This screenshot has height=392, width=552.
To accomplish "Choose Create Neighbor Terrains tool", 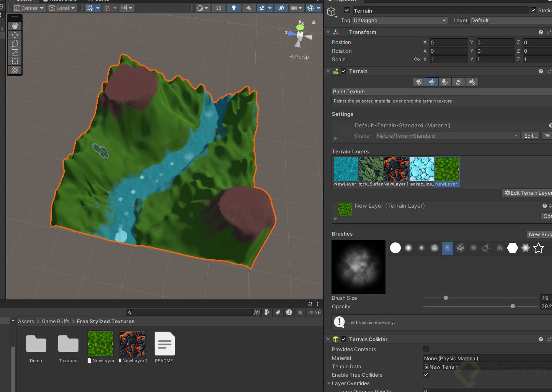I will tap(419, 82).
